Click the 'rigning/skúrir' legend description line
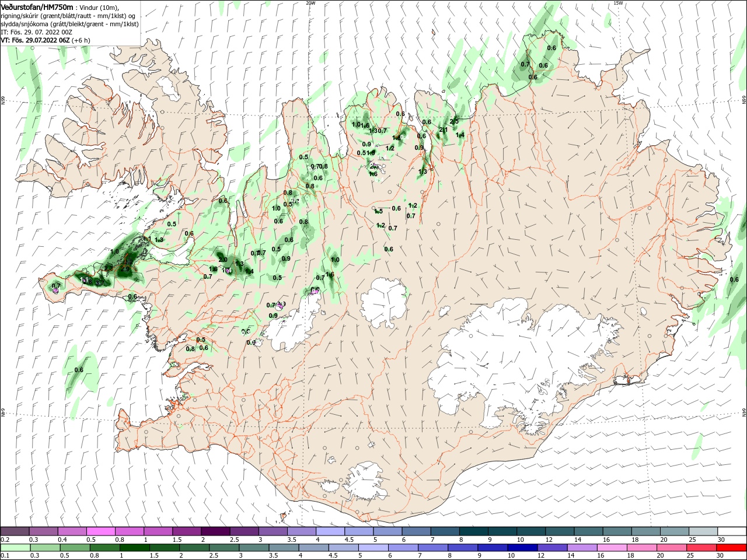 (69, 16)
